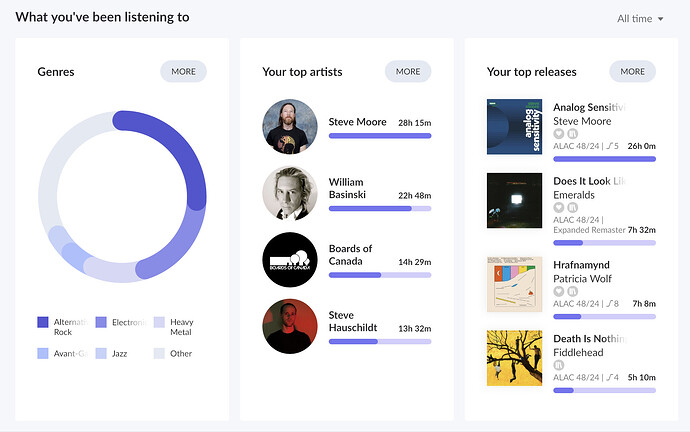Click MORE button for top artists
The height and width of the screenshot is (432, 690).
pos(408,71)
